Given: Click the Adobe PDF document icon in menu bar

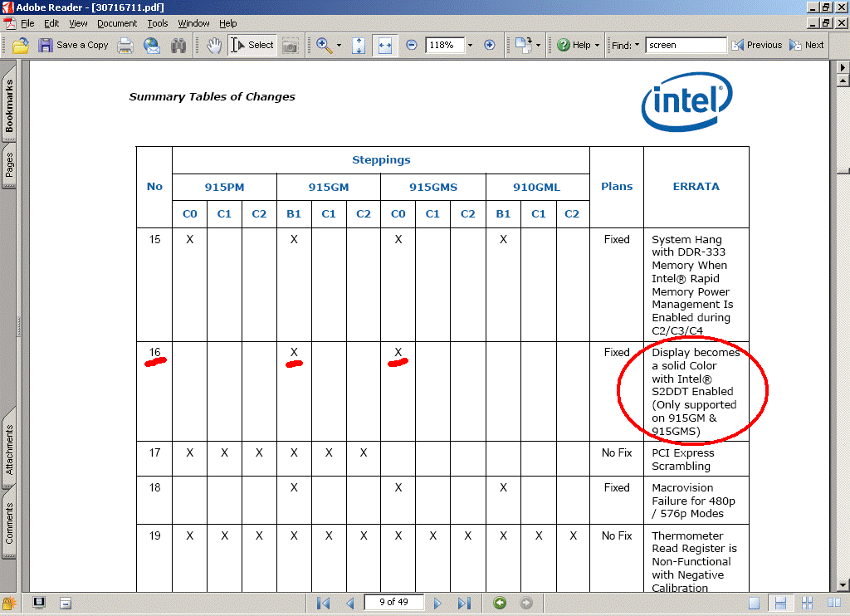Looking at the screenshot, I should (10, 23).
